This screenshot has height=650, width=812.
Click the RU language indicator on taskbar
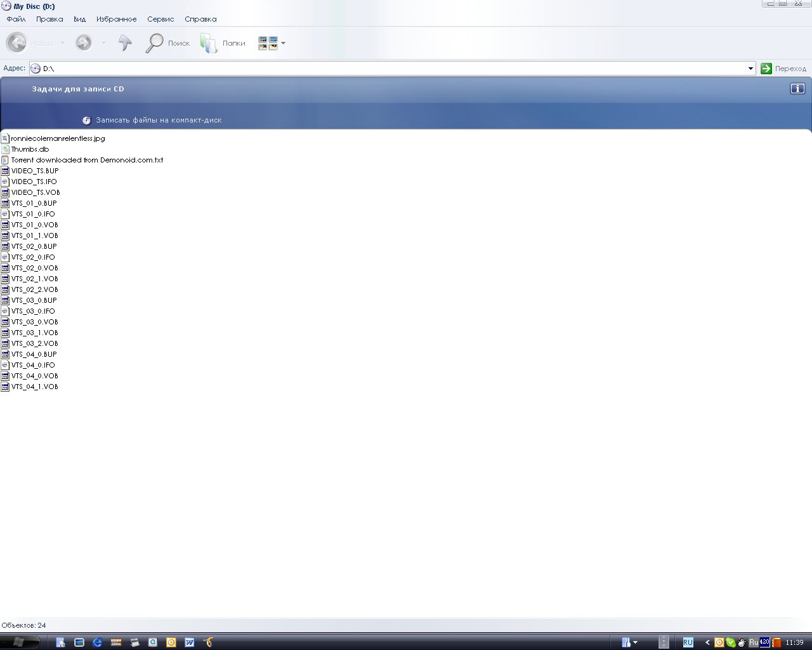pos(688,642)
